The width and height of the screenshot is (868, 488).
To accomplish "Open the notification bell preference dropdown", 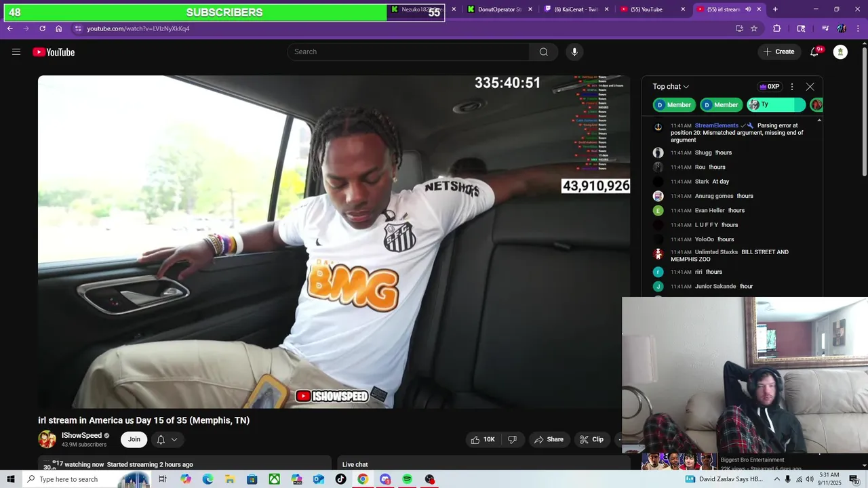I will coord(167,439).
